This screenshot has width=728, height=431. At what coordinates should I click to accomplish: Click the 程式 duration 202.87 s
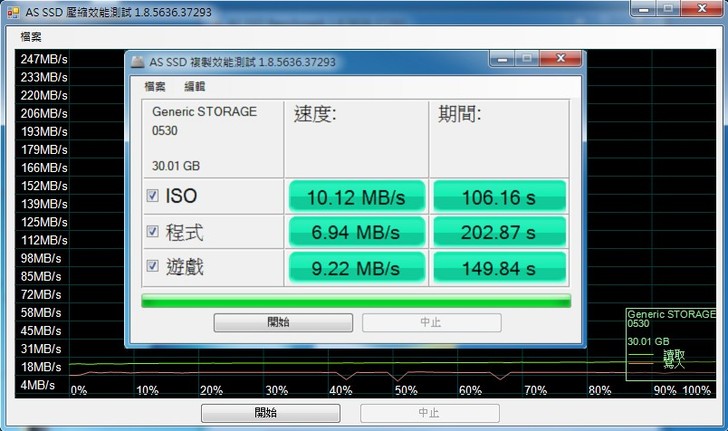click(499, 231)
